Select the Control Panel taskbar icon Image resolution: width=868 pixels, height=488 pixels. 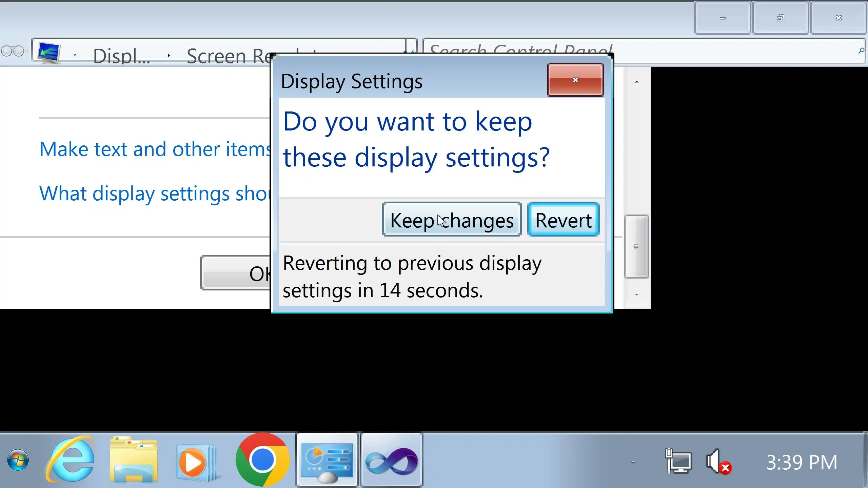click(x=327, y=460)
